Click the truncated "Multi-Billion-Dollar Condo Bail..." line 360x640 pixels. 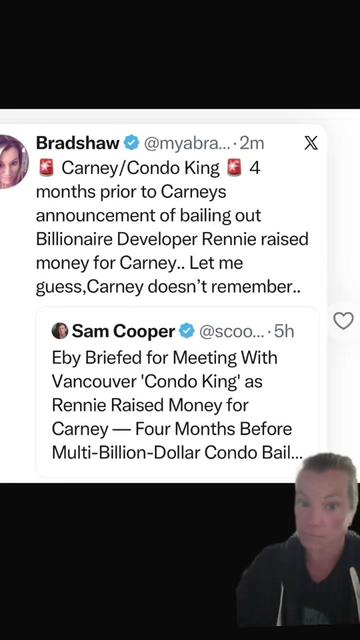click(x=177, y=453)
